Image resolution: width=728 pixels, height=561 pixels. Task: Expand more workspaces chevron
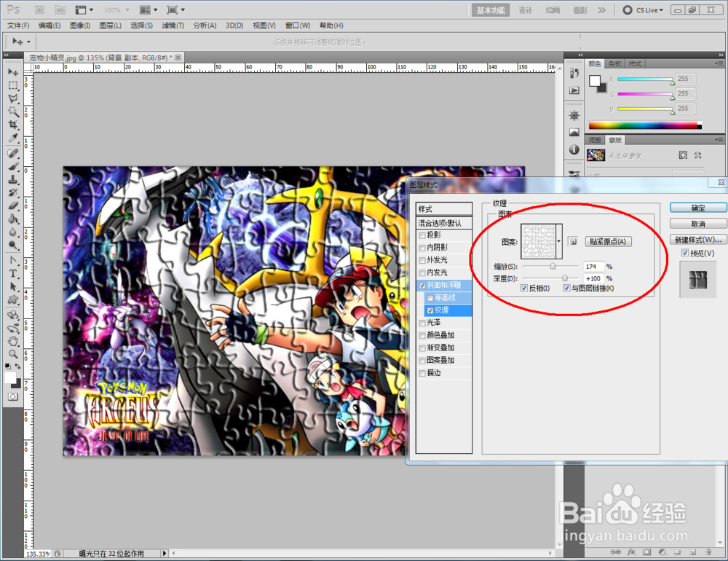point(602,10)
